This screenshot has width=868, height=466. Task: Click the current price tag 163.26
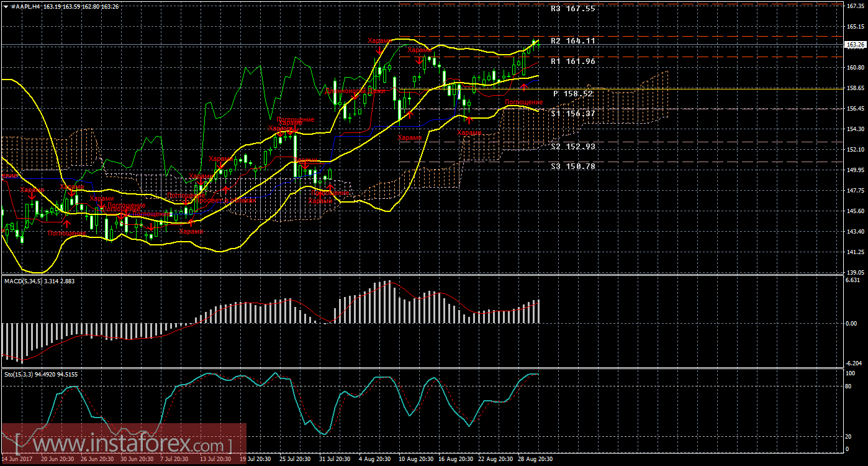(855, 45)
